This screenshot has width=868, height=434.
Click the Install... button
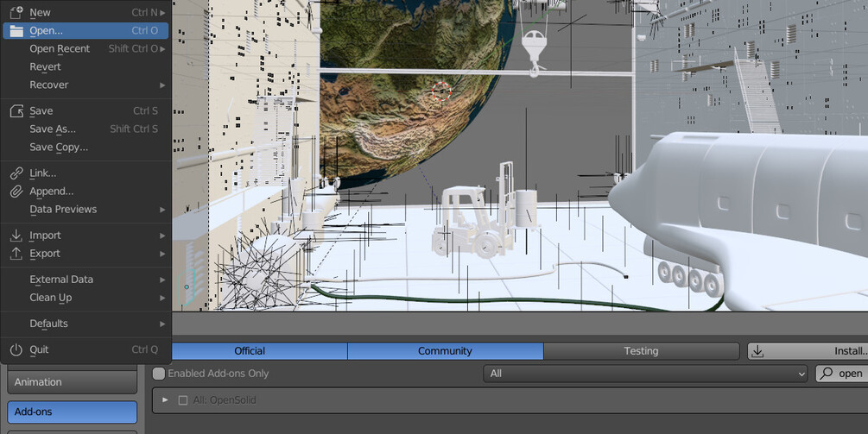(808, 351)
